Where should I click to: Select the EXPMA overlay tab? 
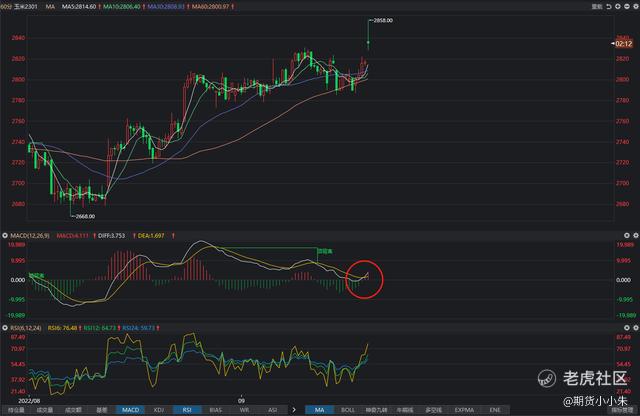point(464,410)
